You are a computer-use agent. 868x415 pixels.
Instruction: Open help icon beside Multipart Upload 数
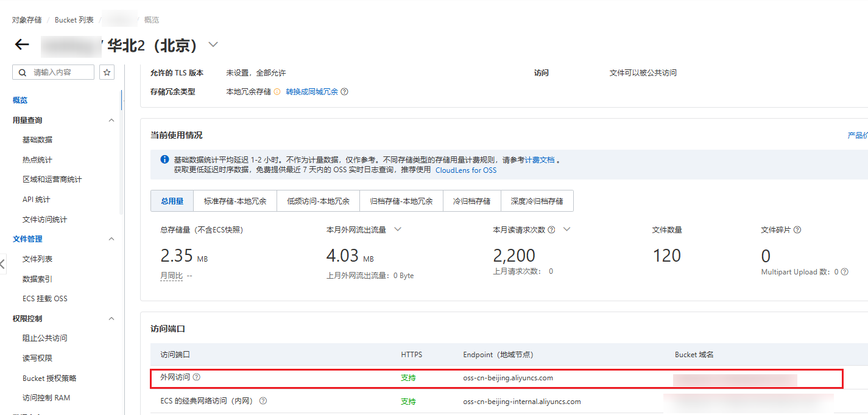[845, 272]
